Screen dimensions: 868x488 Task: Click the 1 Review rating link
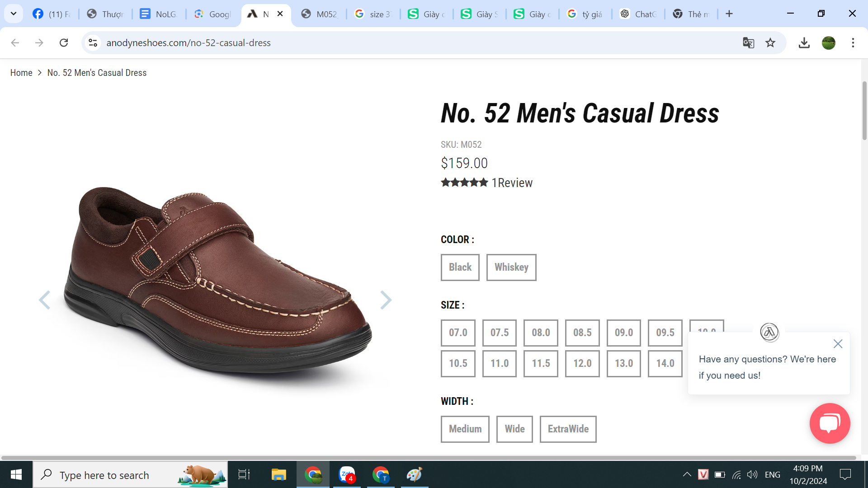coord(512,183)
